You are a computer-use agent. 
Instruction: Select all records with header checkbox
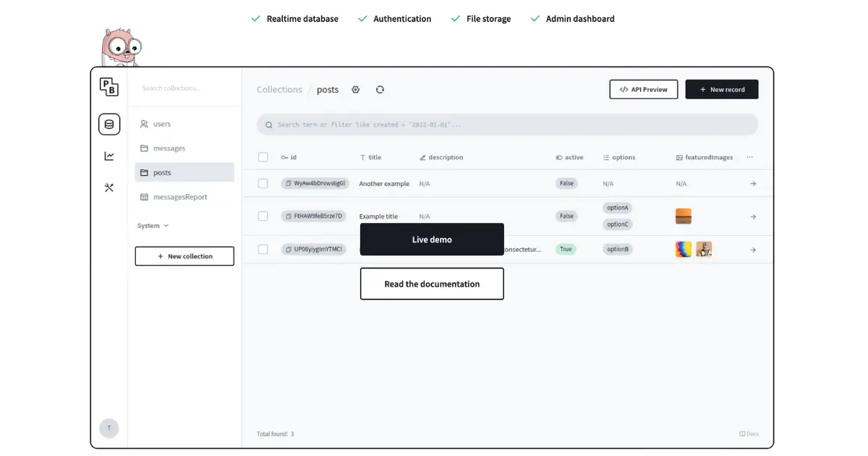click(x=263, y=156)
